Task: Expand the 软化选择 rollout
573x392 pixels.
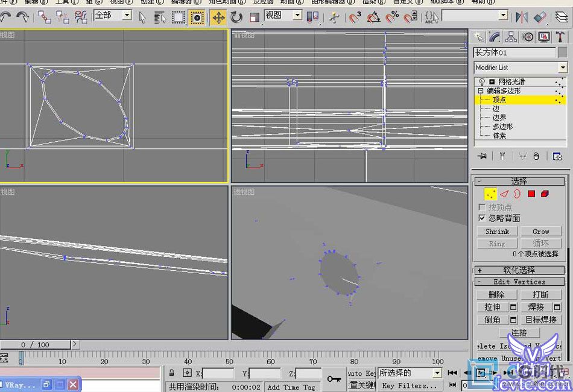Action: pos(519,270)
